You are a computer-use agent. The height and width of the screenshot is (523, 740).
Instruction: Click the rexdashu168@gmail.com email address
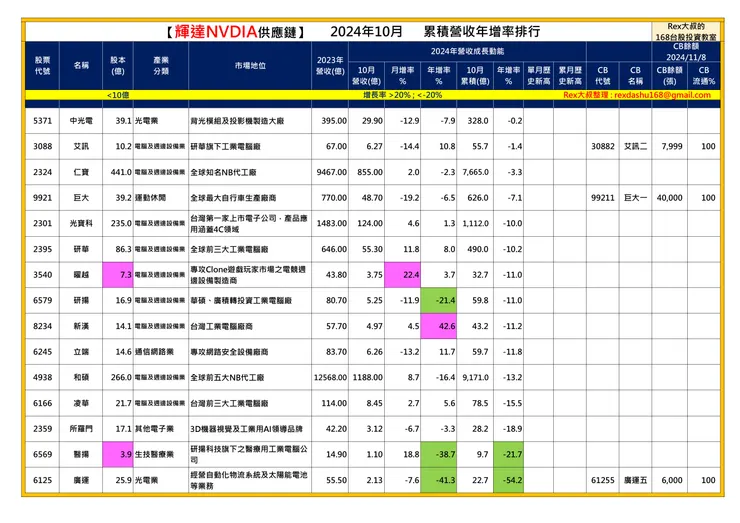[662, 95]
